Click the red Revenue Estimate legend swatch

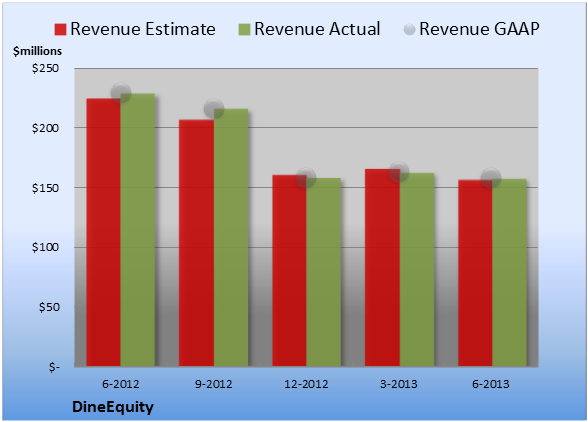coord(60,30)
